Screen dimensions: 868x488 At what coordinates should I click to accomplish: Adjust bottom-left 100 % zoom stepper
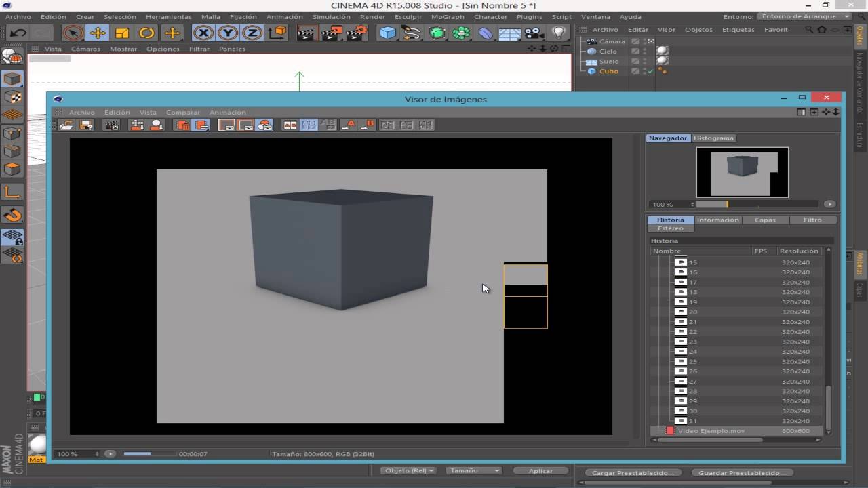97,454
